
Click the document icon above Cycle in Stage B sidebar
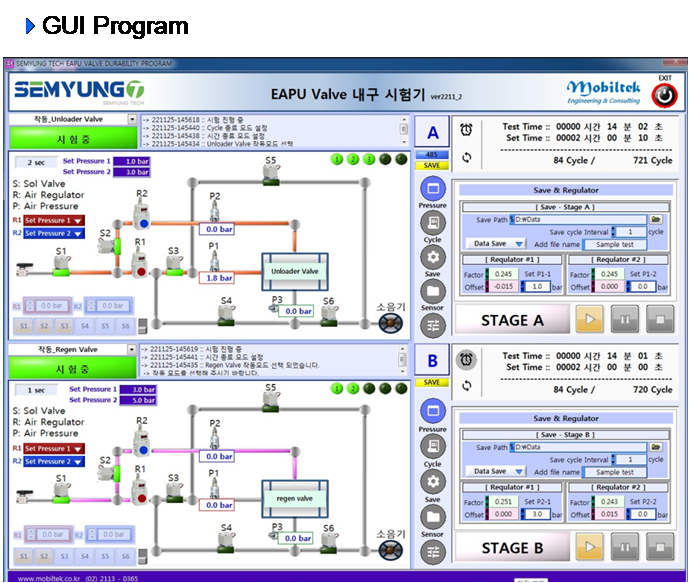(433, 446)
